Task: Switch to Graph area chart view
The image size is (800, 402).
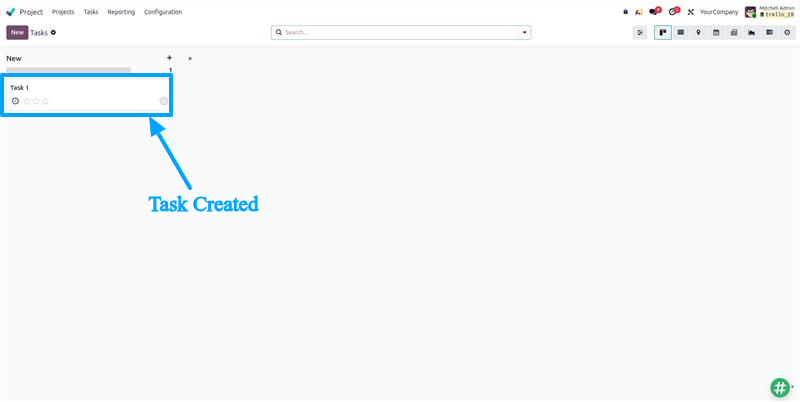Action: tap(752, 33)
